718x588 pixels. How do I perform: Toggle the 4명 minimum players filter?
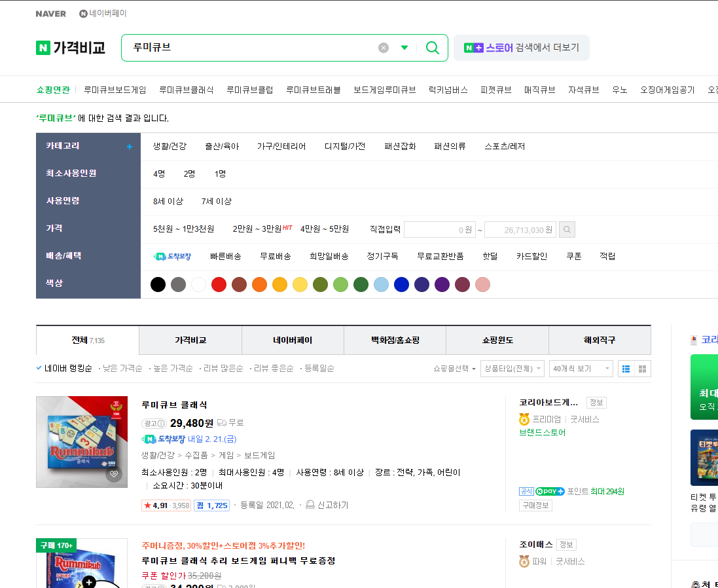pyautogui.click(x=159, y=174)
